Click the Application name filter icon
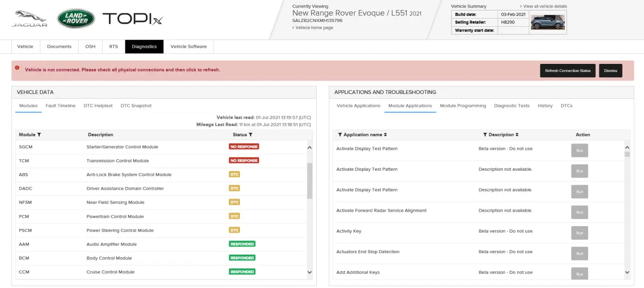The image size is (644, 288). pos(340,135)
